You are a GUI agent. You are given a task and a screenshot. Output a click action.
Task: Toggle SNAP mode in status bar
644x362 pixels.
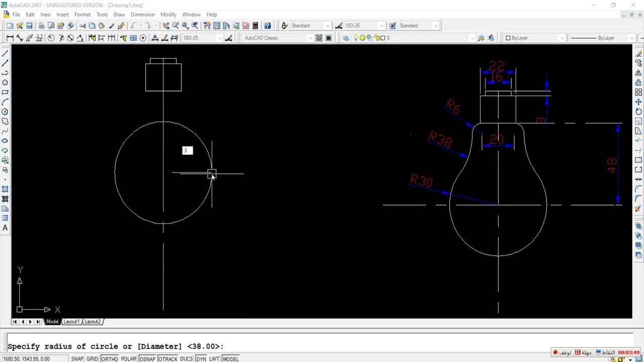coord(77,359)
